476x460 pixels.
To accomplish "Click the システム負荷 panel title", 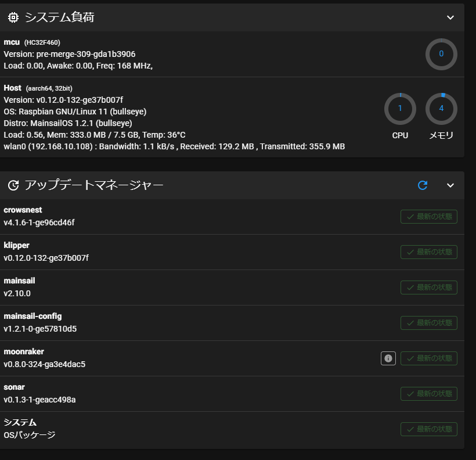I will pyautogui.click(x=59, y=17).
